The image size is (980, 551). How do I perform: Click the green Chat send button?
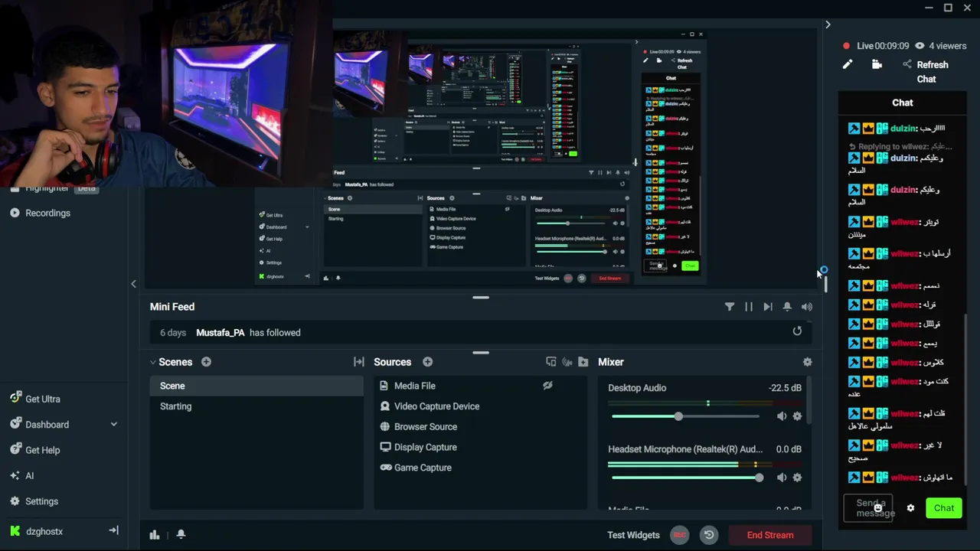click(944, 508)
